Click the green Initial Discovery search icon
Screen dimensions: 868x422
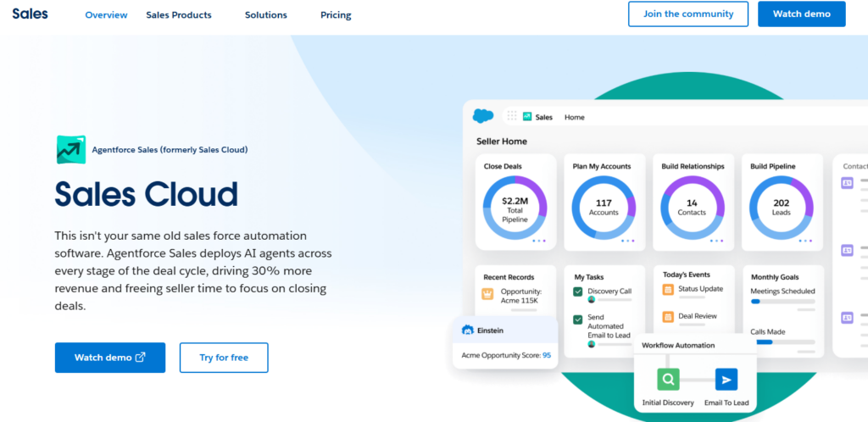tap(668, 380)
